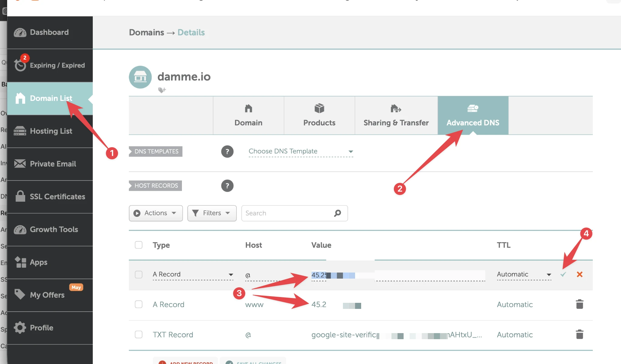Click the Type column header
This screenshot has height=364, width=621.
point(161,245)
